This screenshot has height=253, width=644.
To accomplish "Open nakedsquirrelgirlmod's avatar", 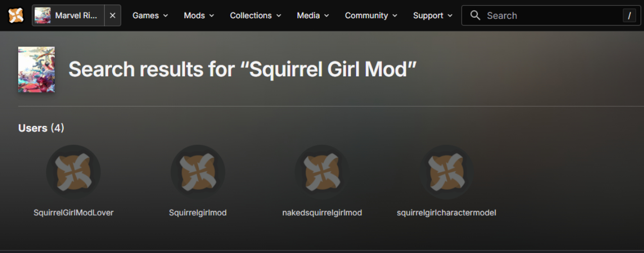I will (322, 172).
